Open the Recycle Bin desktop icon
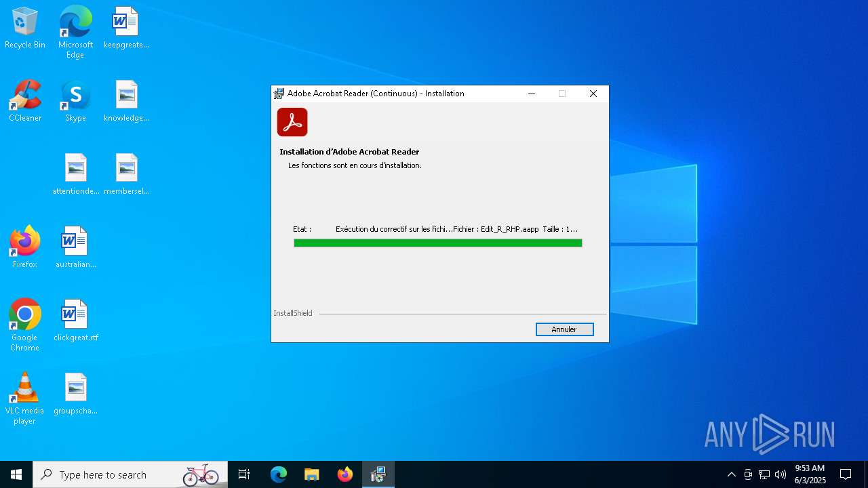The image size is (868, 488). [25, 28]
